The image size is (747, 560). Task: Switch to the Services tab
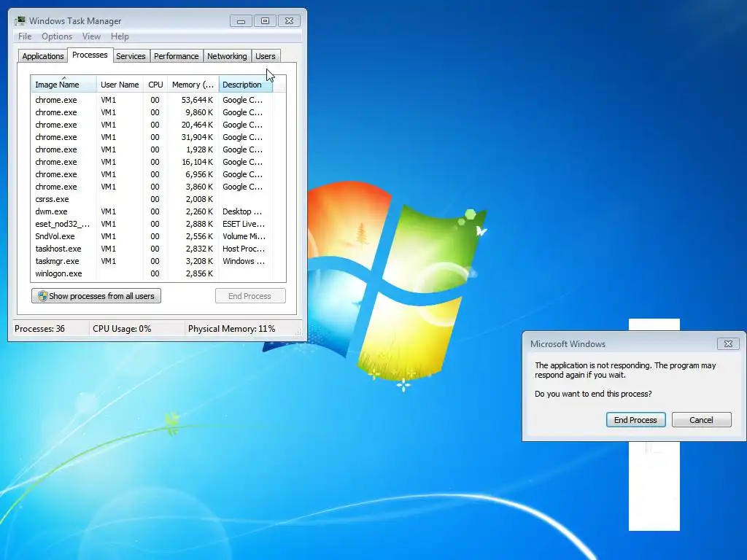tap(131, 56)
